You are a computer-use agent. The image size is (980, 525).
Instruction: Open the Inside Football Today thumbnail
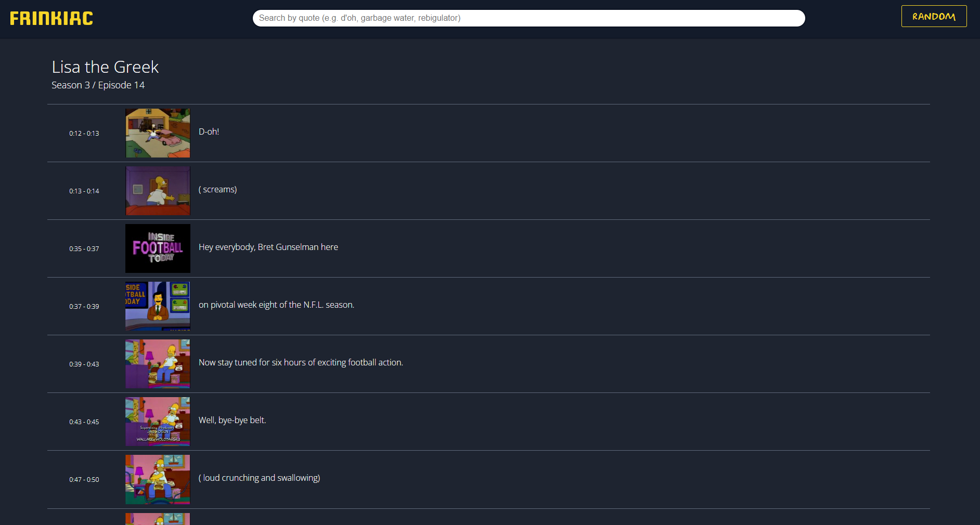[x=158, y=248]
